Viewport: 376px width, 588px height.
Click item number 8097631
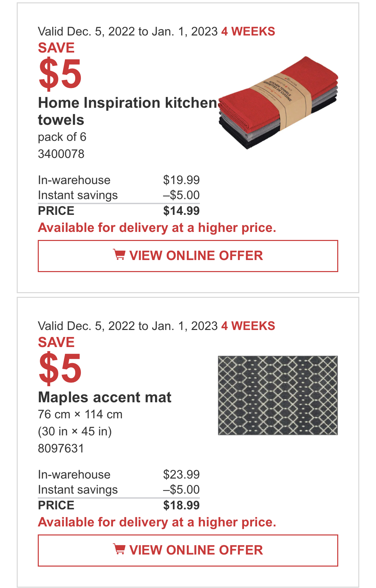click(x=61, y=448)
